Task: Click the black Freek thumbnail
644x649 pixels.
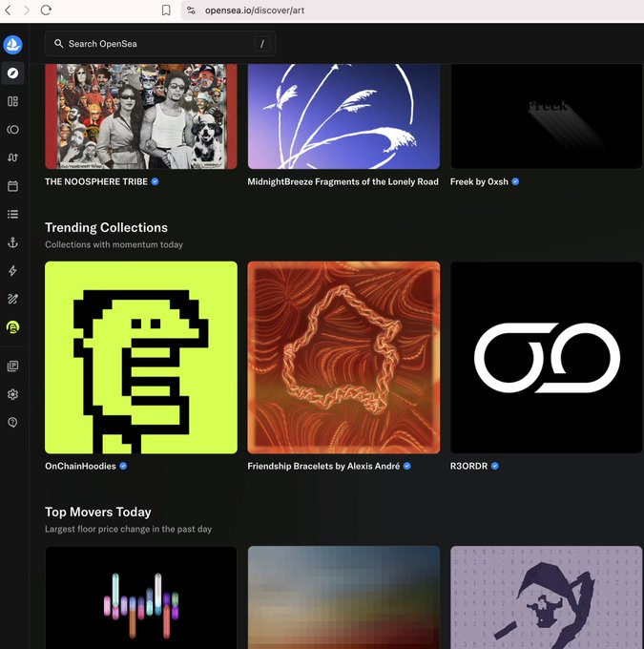Action: [547, 116]
